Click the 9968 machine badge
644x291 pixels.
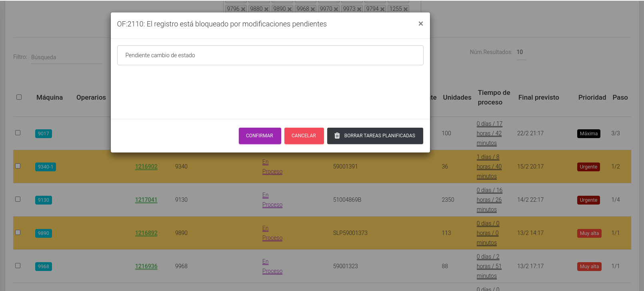click(44, 267)
